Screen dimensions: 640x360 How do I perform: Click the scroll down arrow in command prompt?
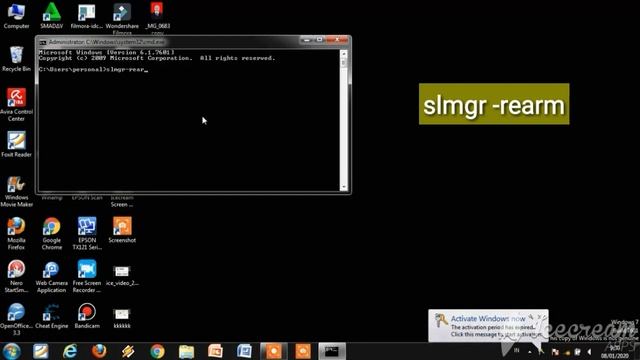(344, 187)
